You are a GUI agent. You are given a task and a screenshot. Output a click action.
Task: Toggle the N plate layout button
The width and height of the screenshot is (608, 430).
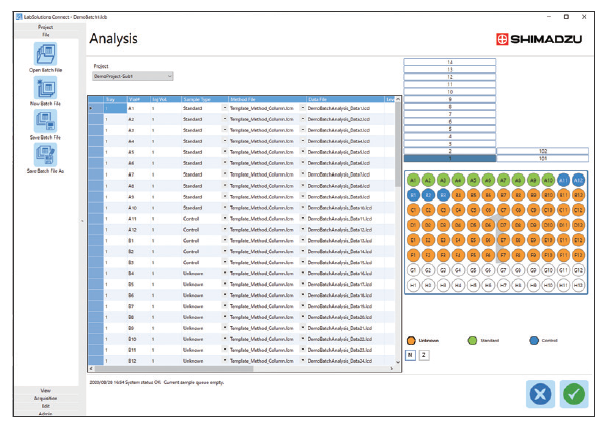click(x=410, y=354)
